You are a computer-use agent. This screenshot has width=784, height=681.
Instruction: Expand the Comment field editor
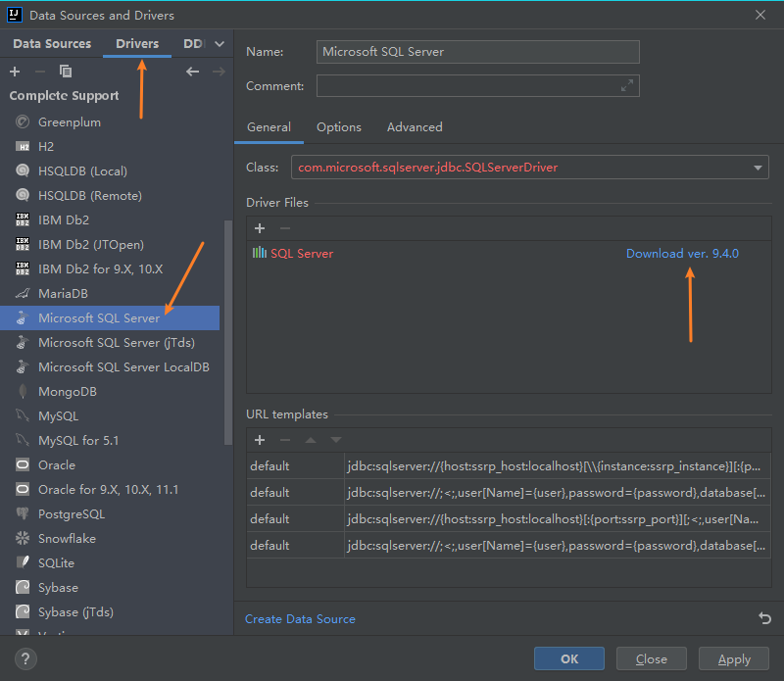tap(627, 86)
